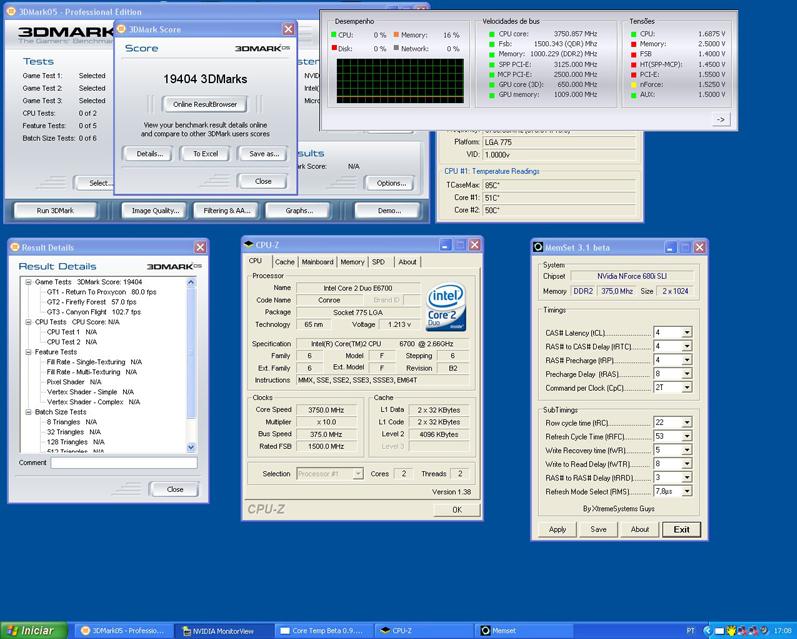Click Apply in MemSet

tap(557, 529)
